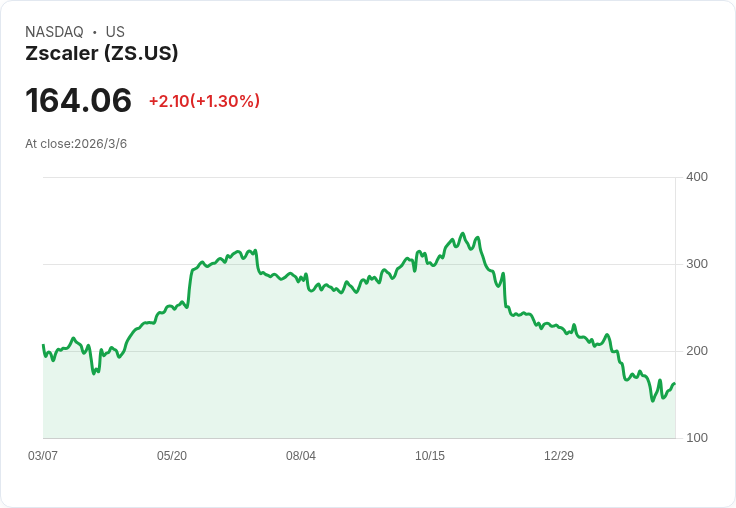Viewport: 736px width, 508px height.
Task: Click the 10/15 date axis label
Action: pyautogui.click(x=430, y=456)
